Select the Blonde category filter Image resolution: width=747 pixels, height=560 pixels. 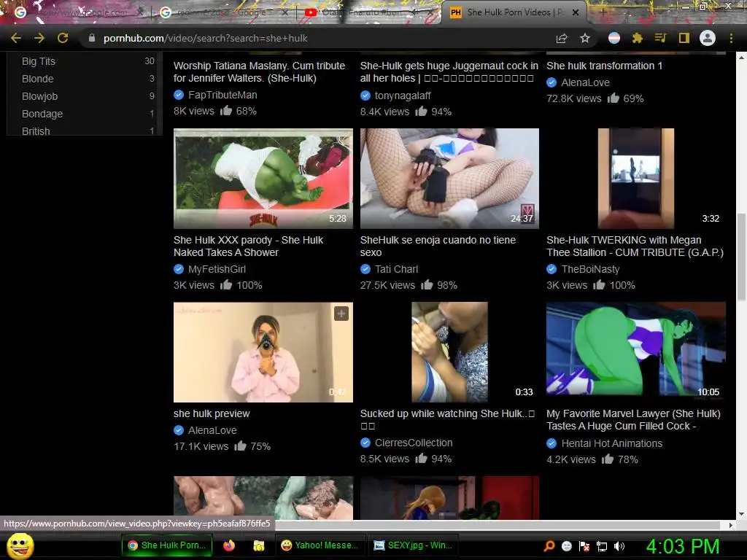[x=38, y=79]
